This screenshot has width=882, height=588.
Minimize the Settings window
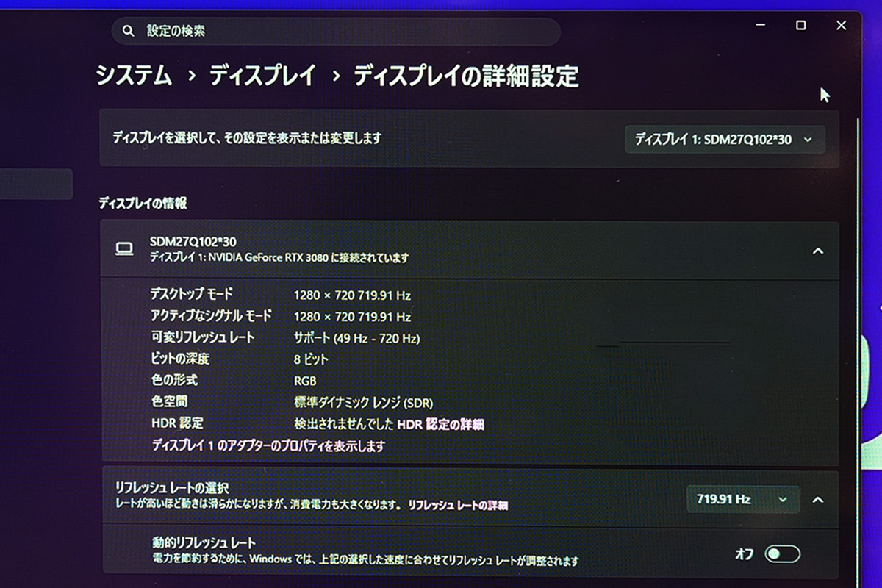pyautogui.click(x=761, y=25)
